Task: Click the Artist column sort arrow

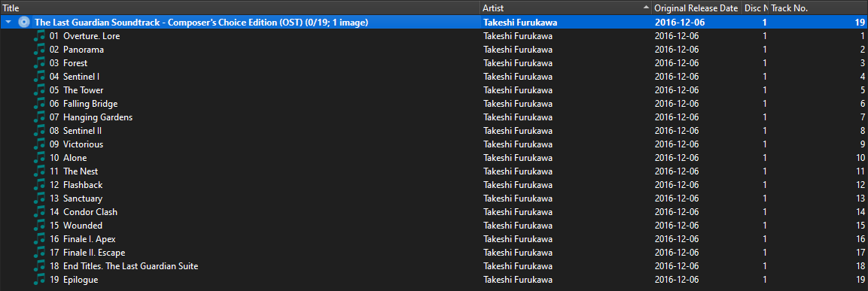Action: [x=646, y=8]
